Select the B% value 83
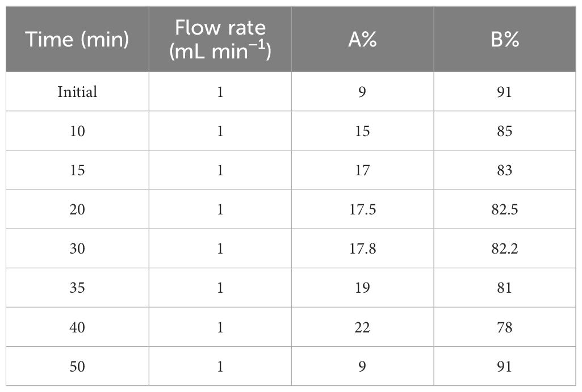The image size is (582, 392). 505,170
